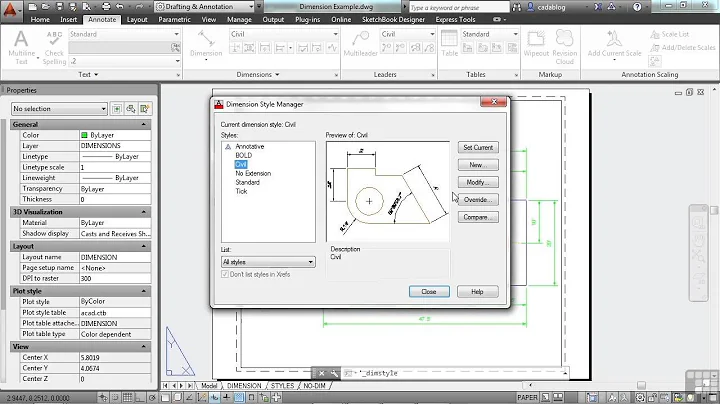Open the AutoCAD application menu logo

(x=9, y=9)
